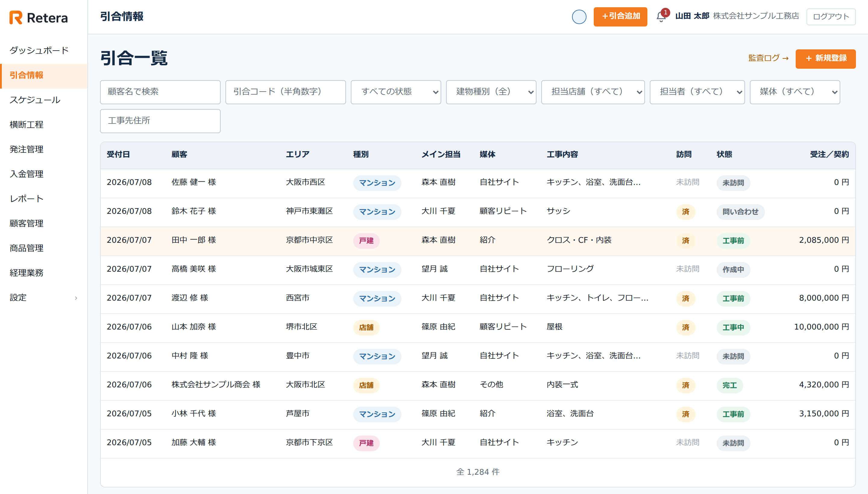
Task: Click the 2,085,000 円 amount
Action: coord(824,240)
